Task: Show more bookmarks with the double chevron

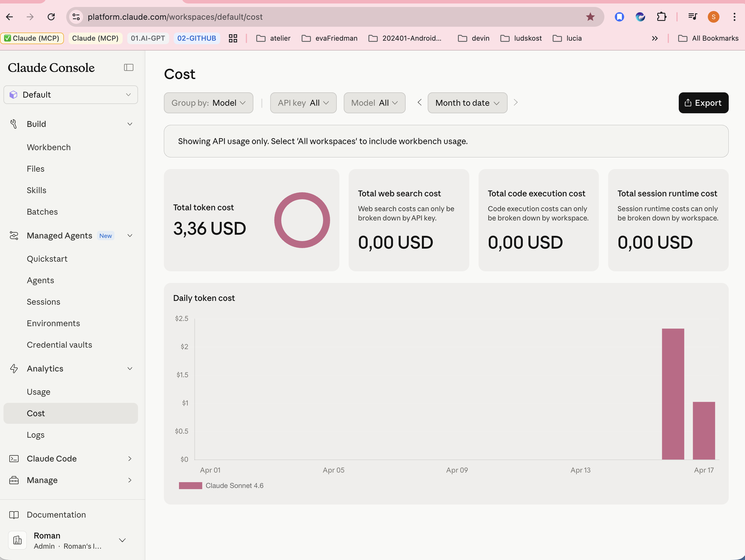Action: click(x=654, y=38)
